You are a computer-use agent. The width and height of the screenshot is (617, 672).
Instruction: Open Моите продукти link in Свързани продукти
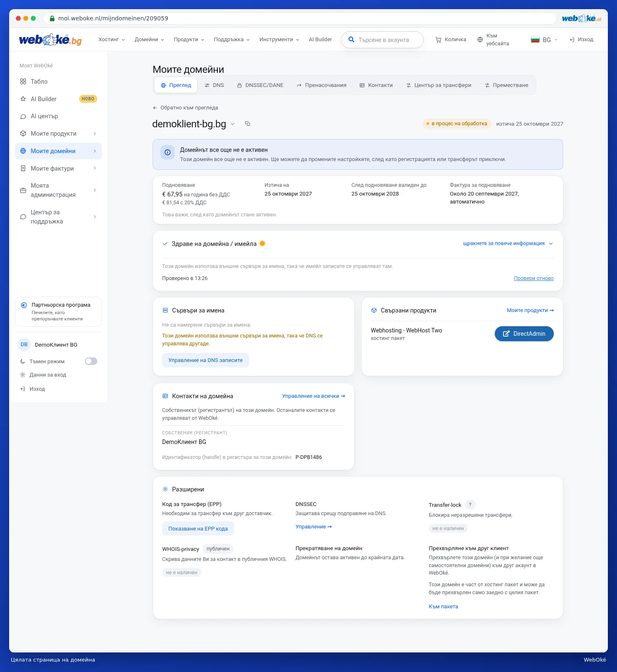[530, 310]
